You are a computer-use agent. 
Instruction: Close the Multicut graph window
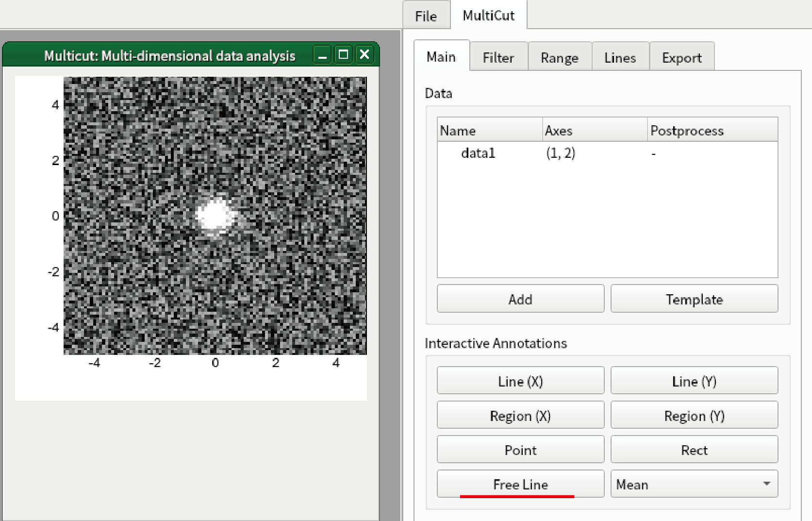coord(365,54)
